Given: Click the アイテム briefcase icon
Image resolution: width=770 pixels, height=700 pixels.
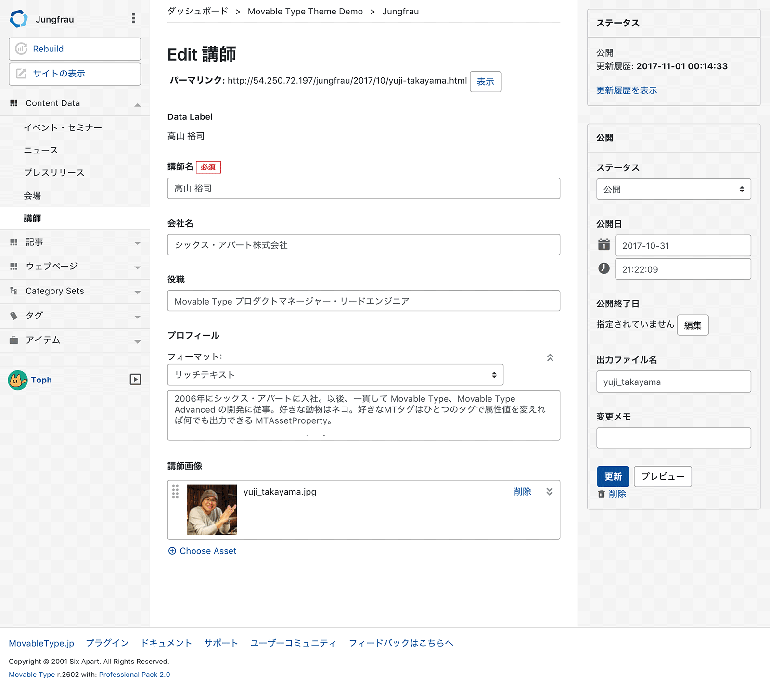Looking at the screenshot, I should pos(14,340).
